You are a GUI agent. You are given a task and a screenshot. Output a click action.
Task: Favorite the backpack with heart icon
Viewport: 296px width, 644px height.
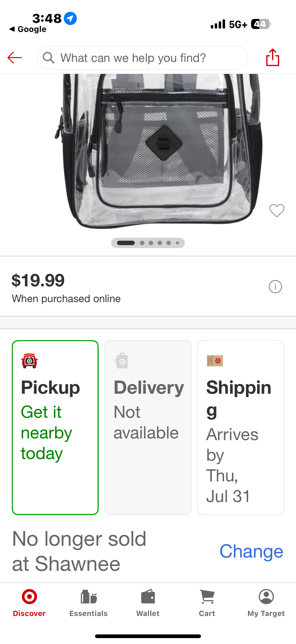pos(277,210)
